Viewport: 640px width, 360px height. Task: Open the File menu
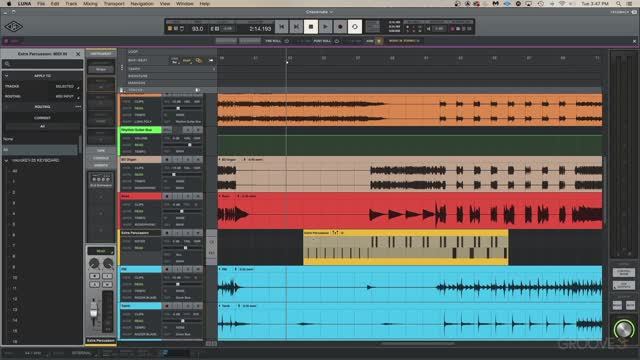(41, 4)
